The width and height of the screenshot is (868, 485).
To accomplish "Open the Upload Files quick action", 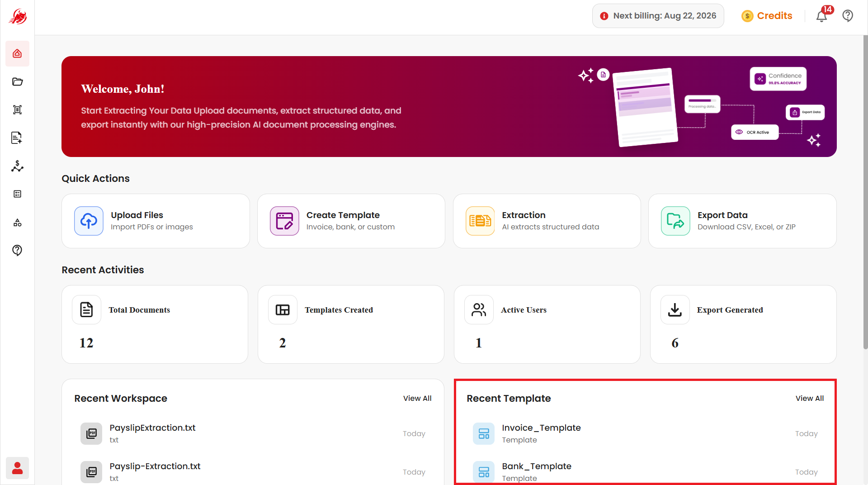I will pyautogui.click(x=156, y=221).
